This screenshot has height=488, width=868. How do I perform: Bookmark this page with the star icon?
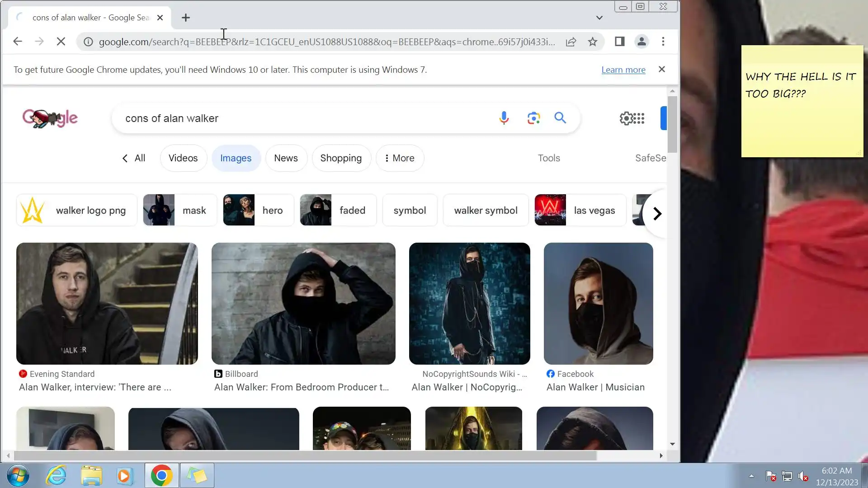point(592,42)
